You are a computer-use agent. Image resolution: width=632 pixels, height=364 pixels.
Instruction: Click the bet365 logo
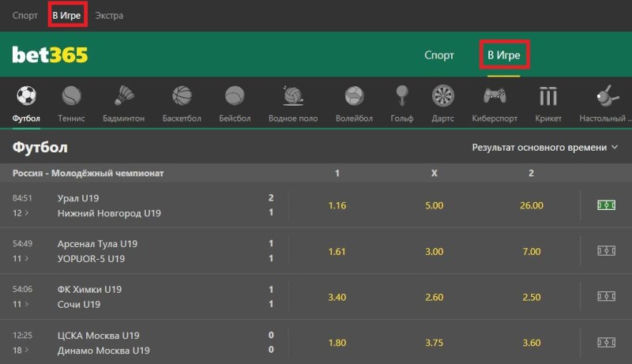coord(50,54)
